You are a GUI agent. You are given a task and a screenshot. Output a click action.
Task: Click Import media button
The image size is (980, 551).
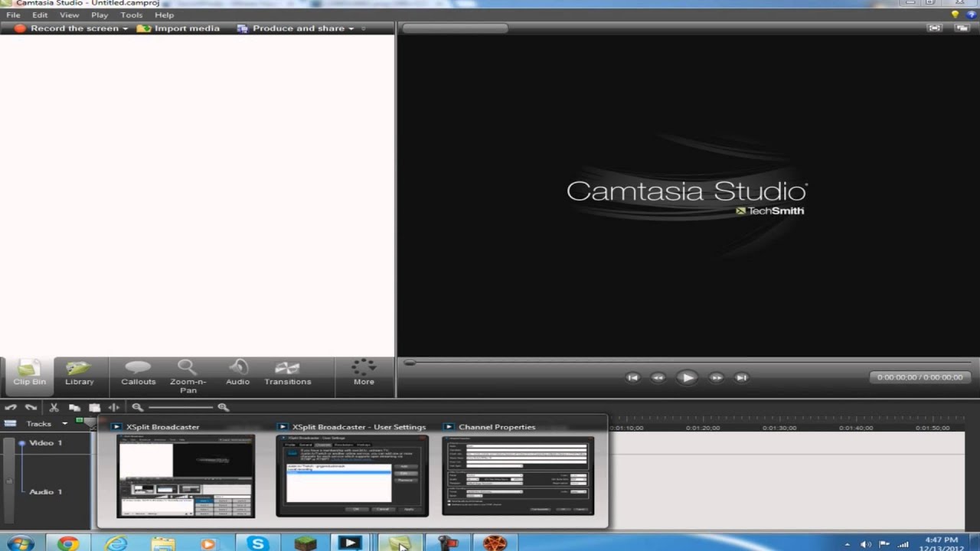178,28
